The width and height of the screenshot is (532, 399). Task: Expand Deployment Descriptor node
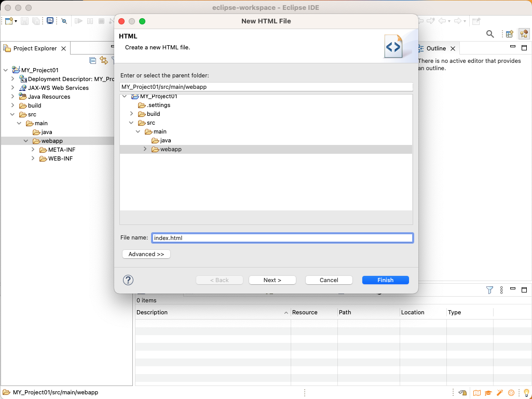pyautogui.click(x=12, y=79)
